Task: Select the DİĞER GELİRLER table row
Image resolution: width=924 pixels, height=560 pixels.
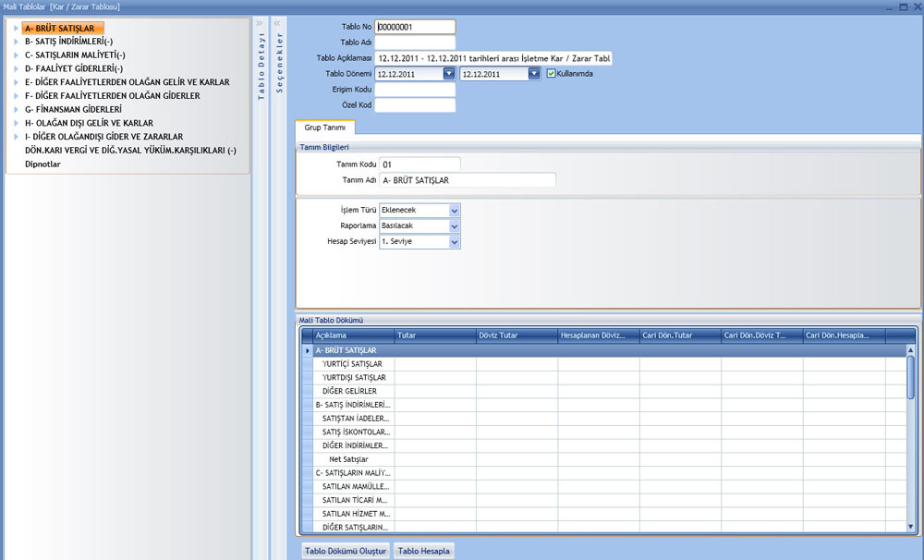Action: coord(604,391)
